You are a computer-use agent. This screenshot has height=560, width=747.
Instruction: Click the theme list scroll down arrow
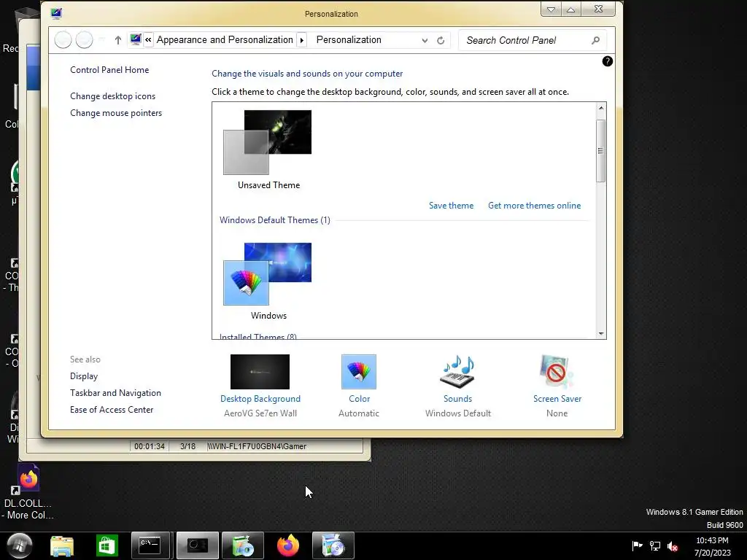click(x=601, y=334)
